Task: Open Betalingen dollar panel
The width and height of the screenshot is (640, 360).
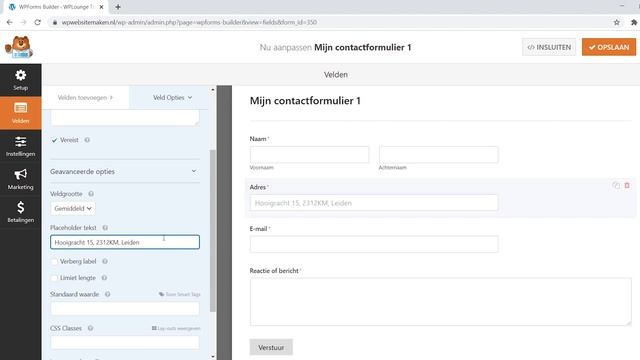Action: [20, 212]
